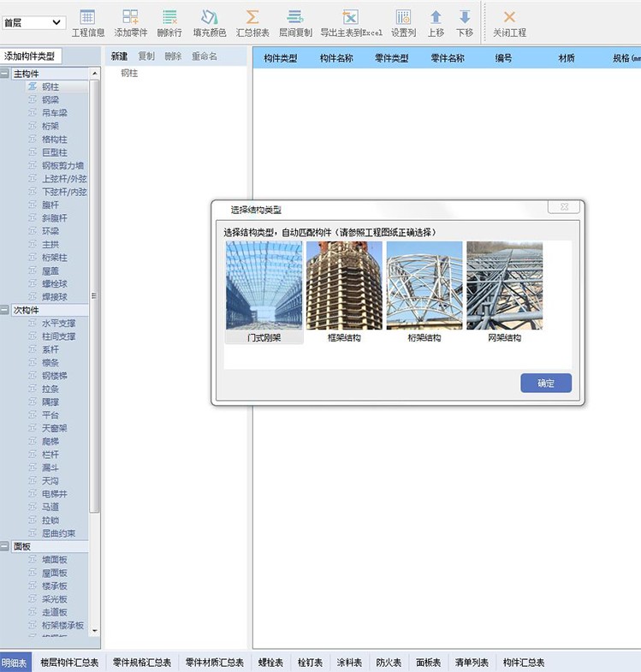The width and height of the screenshot is (641, 672).
Task: Select 斜腹杆 tree item
Action: tap(55, 217)
